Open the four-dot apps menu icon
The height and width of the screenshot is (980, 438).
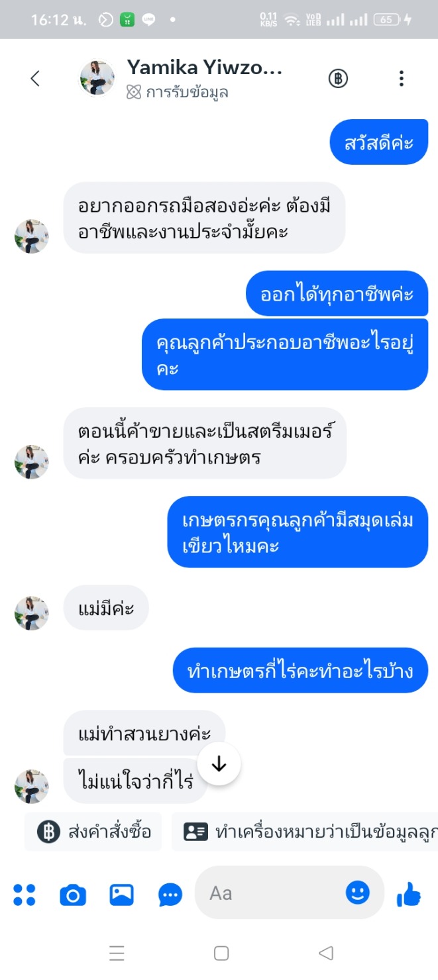[25, 895]
